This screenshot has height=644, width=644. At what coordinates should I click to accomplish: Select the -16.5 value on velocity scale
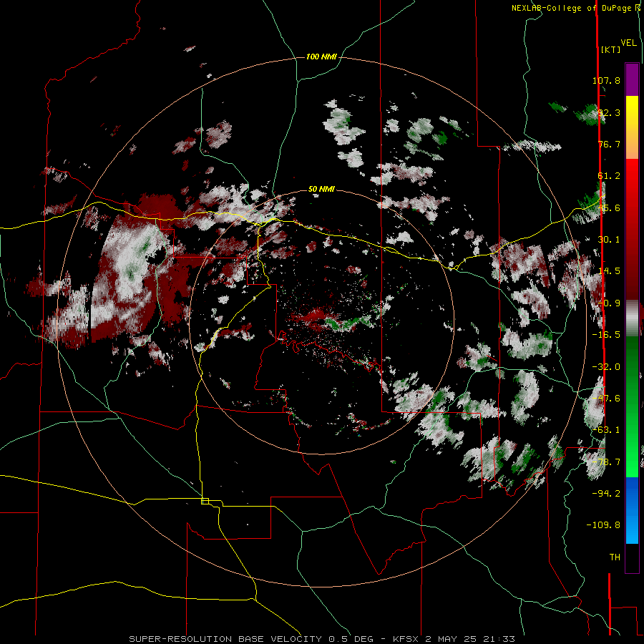tap(606, 335)
